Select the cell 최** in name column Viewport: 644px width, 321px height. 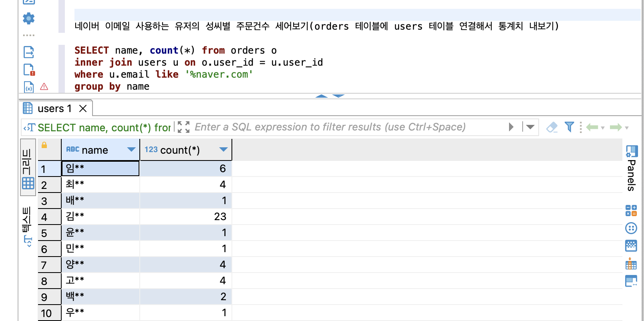(101, 185)
